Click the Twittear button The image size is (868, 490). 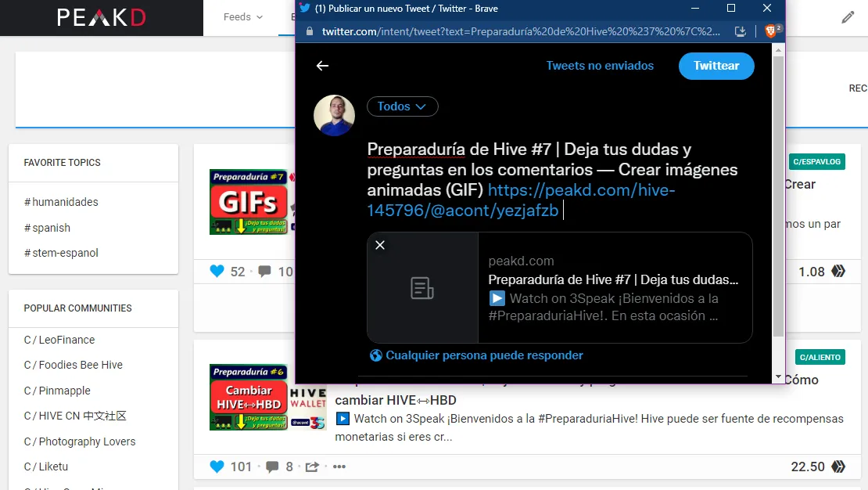[716, 66]
